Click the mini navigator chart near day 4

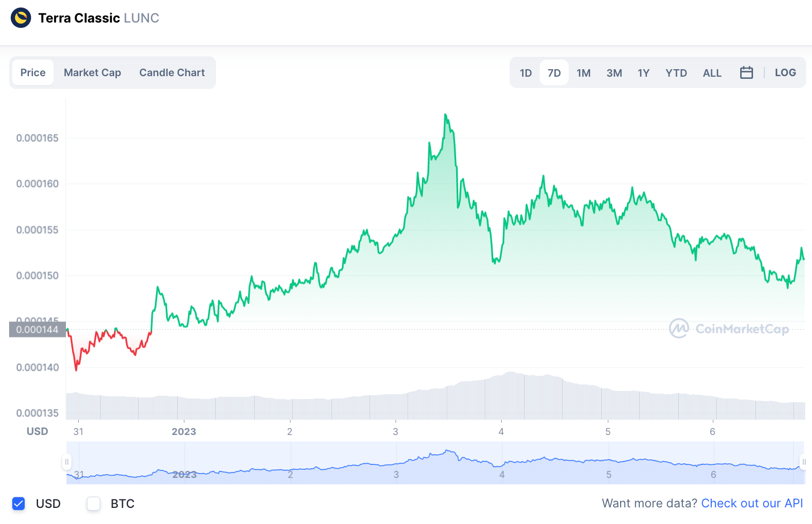pyautogui.click(x=502, y=463)
